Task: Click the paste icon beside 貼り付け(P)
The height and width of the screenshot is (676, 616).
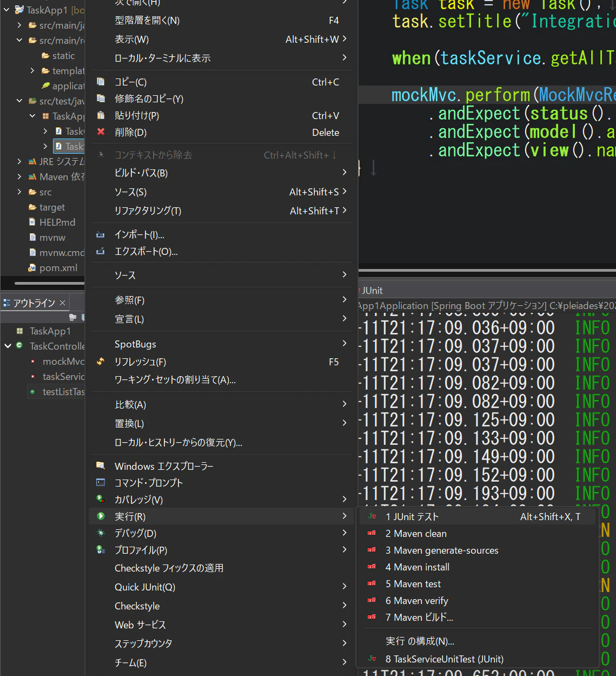Action: coord(101,115)
